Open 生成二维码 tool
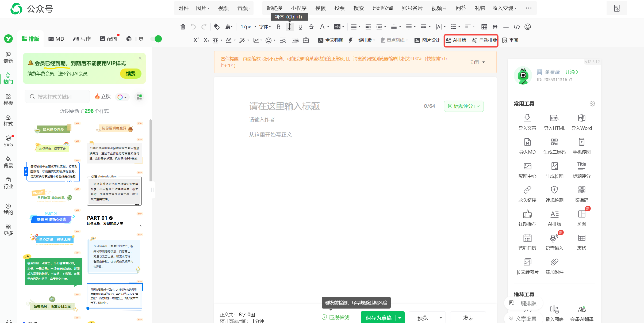Viewport: 644px width, 323px height. coord(554,146)
